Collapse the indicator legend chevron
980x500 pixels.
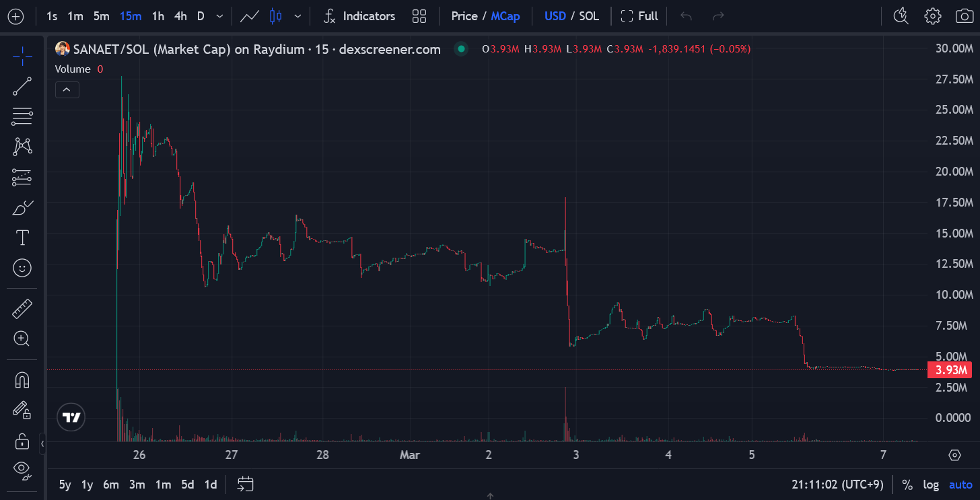67,90
